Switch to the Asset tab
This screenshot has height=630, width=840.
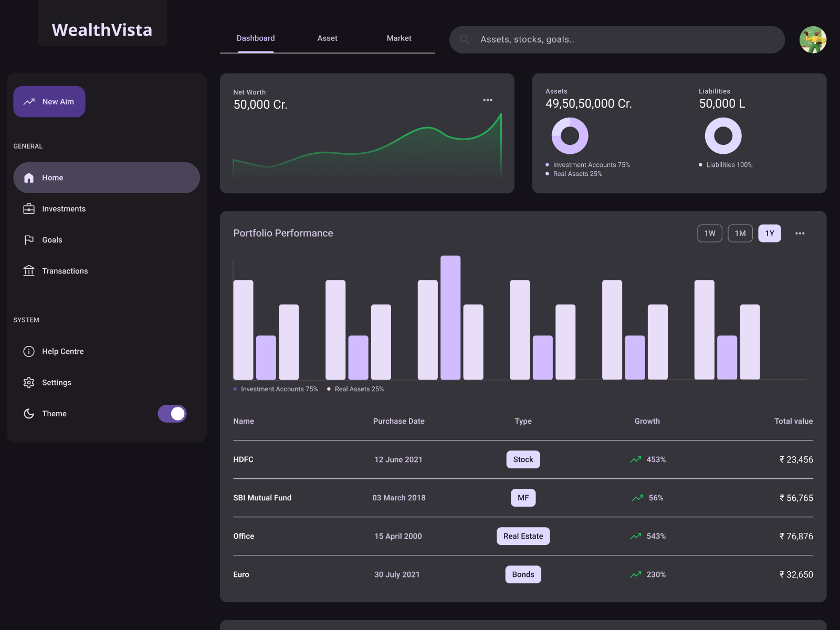point(327,38)
